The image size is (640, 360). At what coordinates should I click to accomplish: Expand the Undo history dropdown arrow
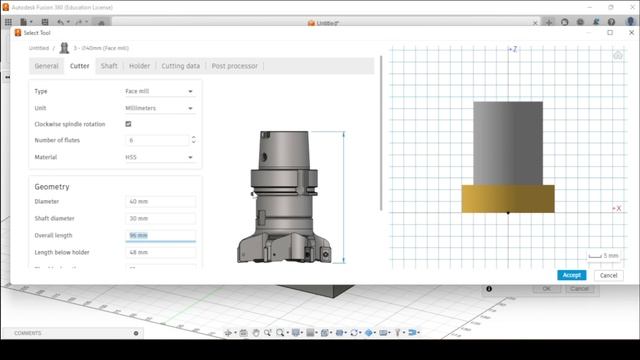[x=68, y=22]
